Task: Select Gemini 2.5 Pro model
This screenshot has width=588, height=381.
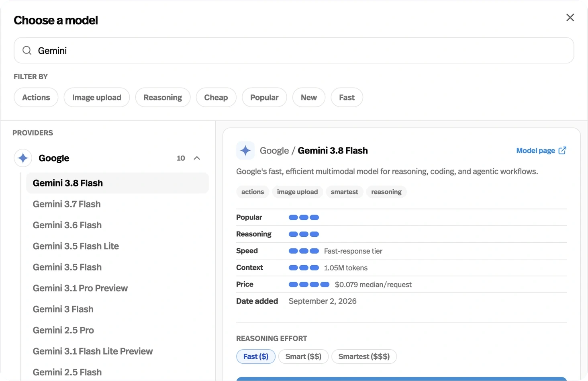Action: (117, 330)
